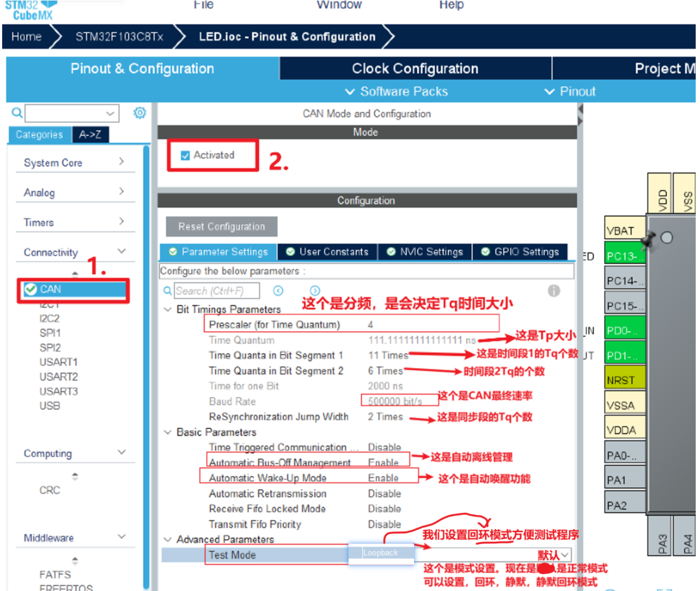Click the search magnifier icon in categories panel

click(17, 112)
